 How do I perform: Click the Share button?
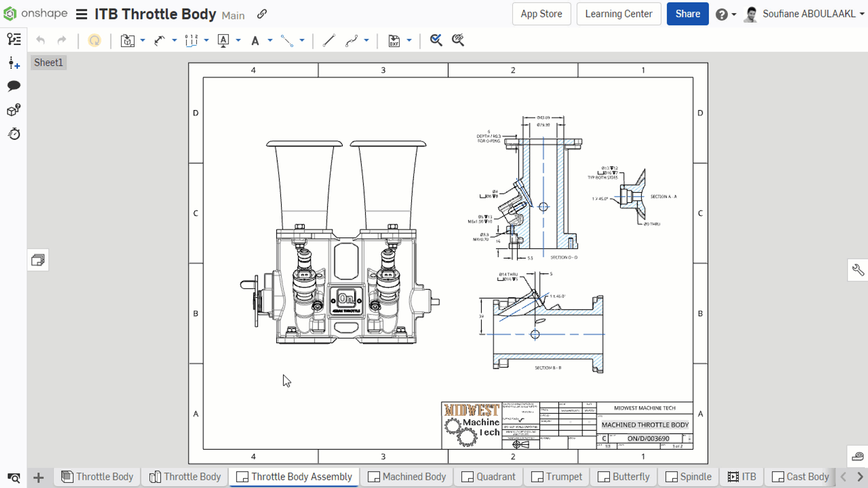click(687, 14)
